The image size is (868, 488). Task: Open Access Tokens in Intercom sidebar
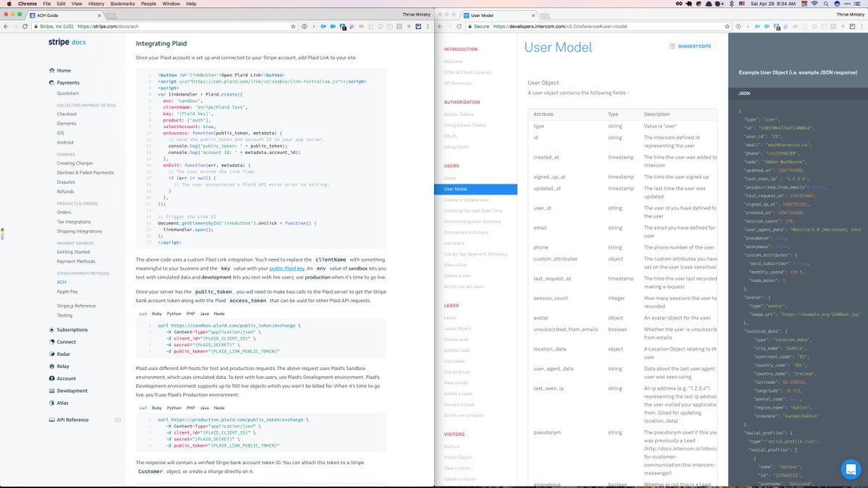coord(459,114)
